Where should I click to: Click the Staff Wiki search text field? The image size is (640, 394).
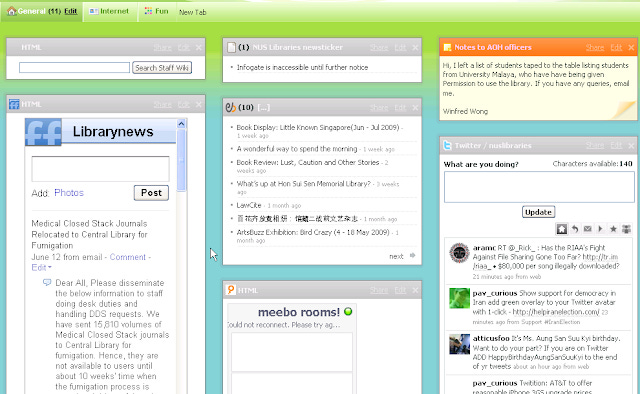74,68
